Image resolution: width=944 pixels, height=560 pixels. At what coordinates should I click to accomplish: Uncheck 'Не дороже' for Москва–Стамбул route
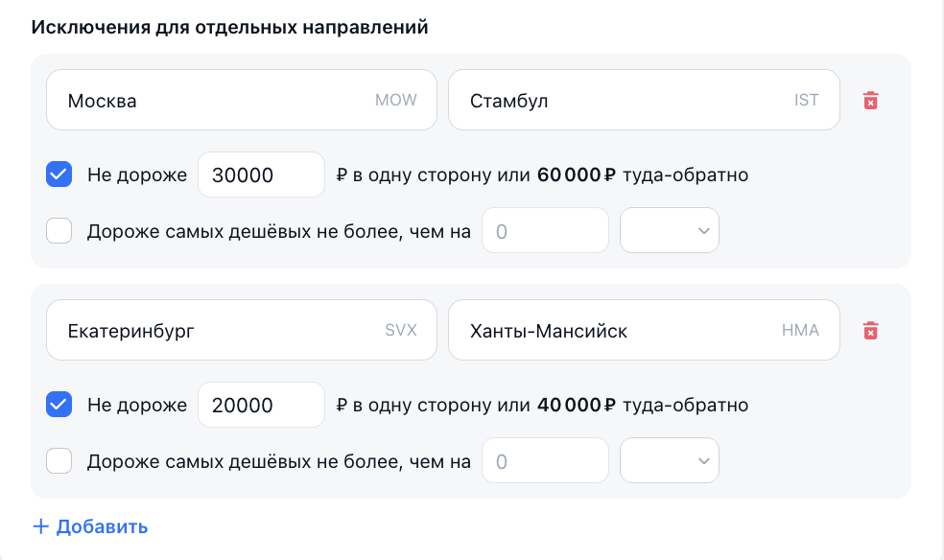point(59,175)
